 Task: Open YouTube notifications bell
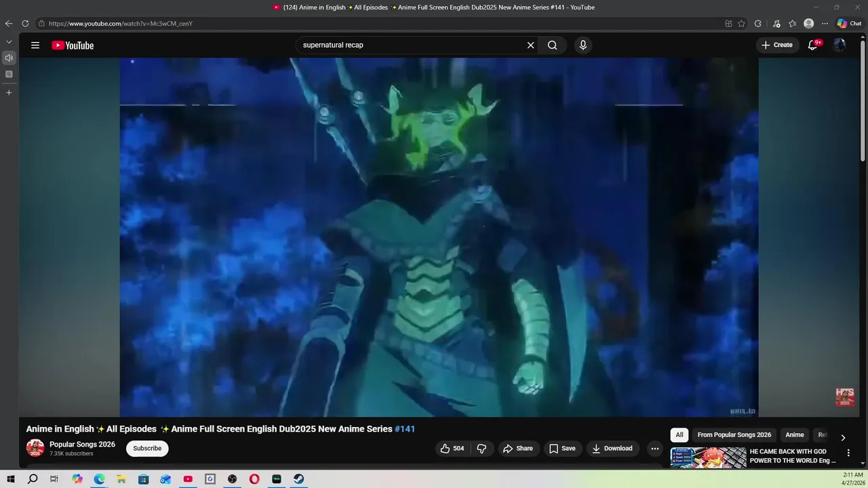tap(812, 45)
